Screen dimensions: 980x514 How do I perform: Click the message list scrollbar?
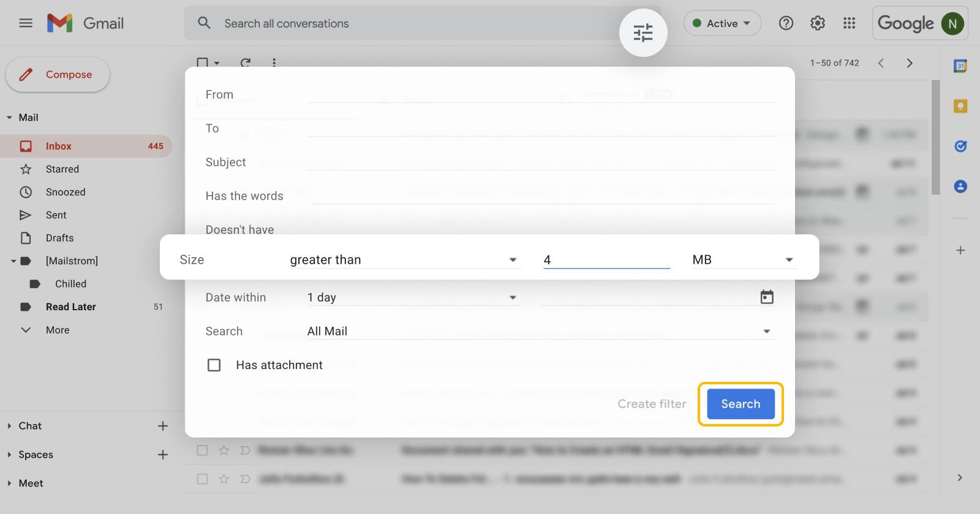tap(935, 137)
